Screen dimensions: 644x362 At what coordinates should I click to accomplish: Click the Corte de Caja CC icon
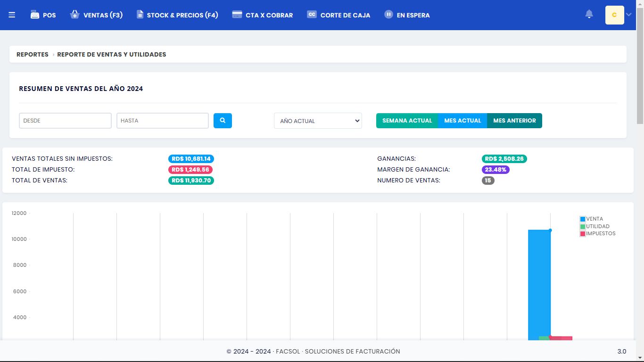(312, 15)
